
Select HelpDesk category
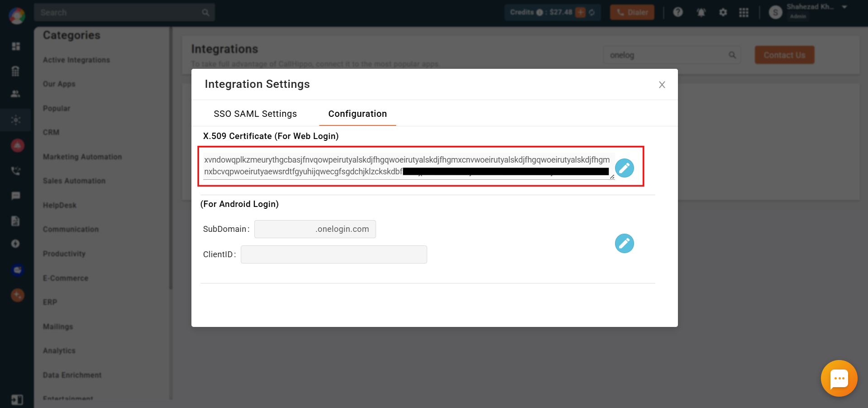60,205
